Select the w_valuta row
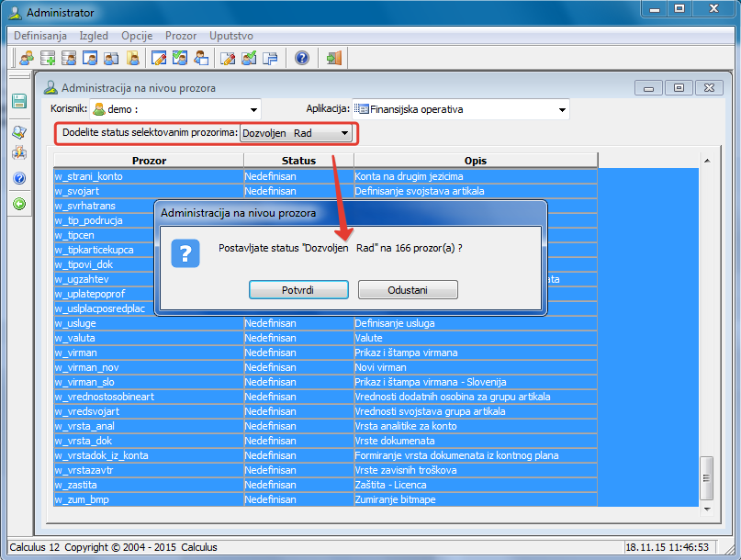The image size is (741, 560). tap(326, 338)
